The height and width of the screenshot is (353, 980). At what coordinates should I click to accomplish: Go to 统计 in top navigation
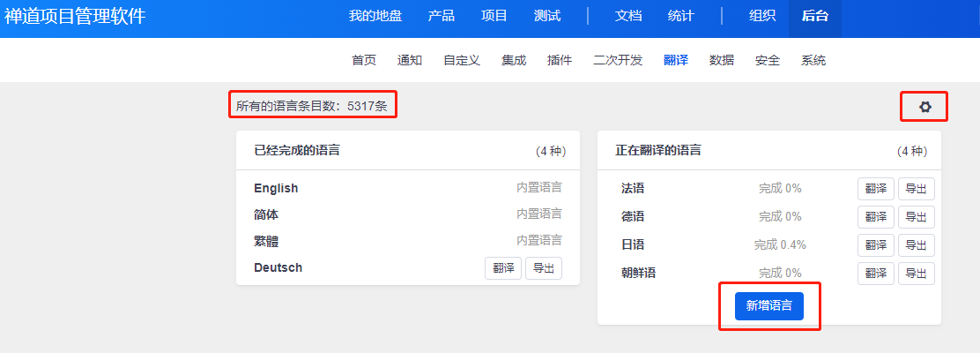[x=680, y=16]
